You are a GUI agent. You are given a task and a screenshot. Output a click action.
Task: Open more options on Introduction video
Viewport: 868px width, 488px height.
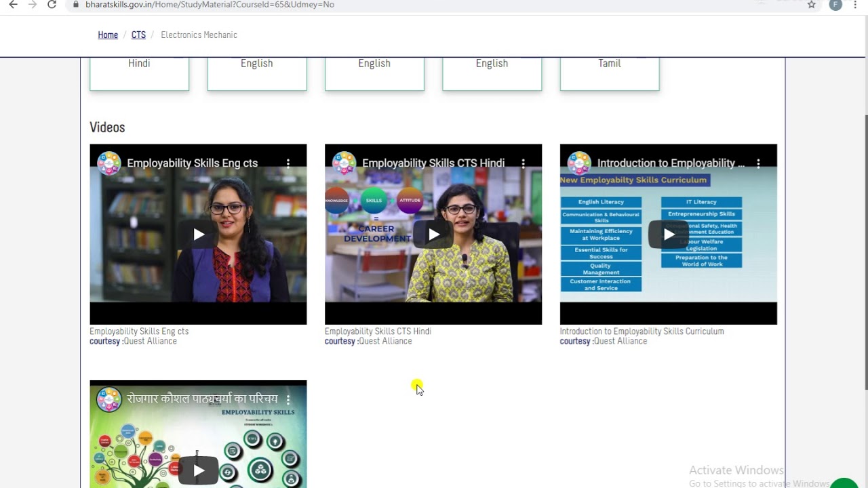[x=759, y=163]
